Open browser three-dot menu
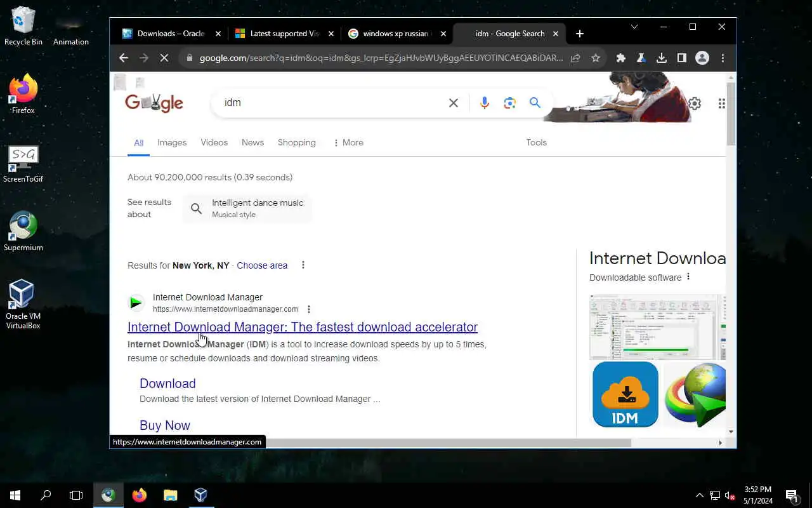Screen dimensions: 812x508 click(x=723, y=58)
